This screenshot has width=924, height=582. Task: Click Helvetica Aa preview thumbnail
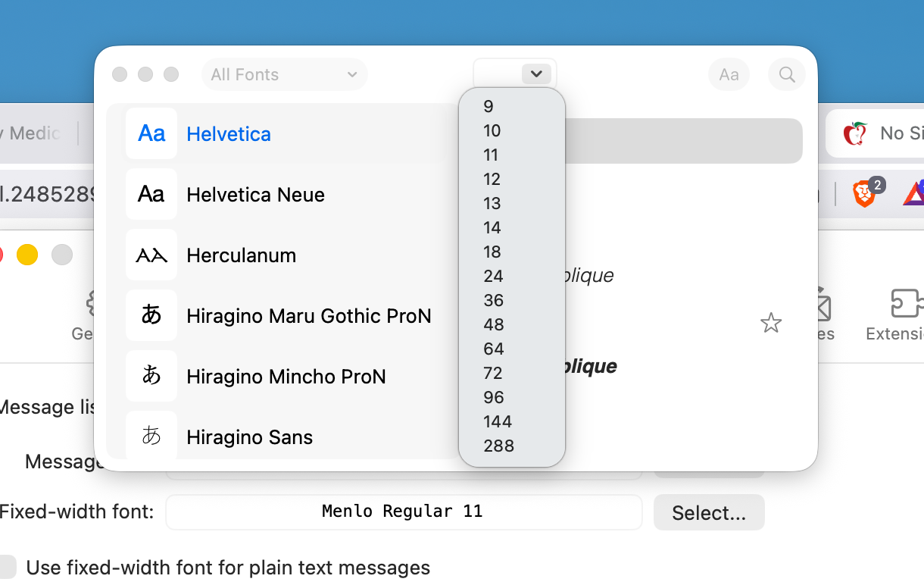click(x=151, y=133)
